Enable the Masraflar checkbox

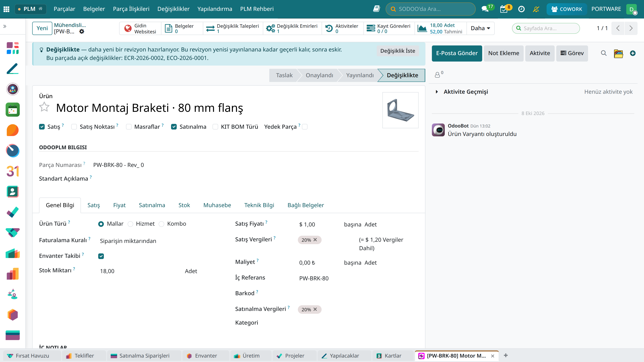coord(129,127)
